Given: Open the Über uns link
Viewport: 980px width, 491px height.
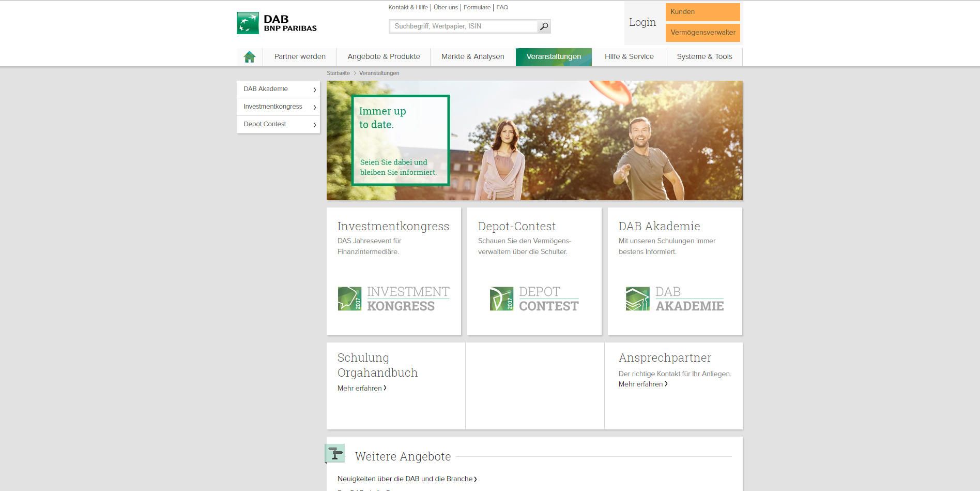Looking at the screenshot, I should click(x=446, y=7).
